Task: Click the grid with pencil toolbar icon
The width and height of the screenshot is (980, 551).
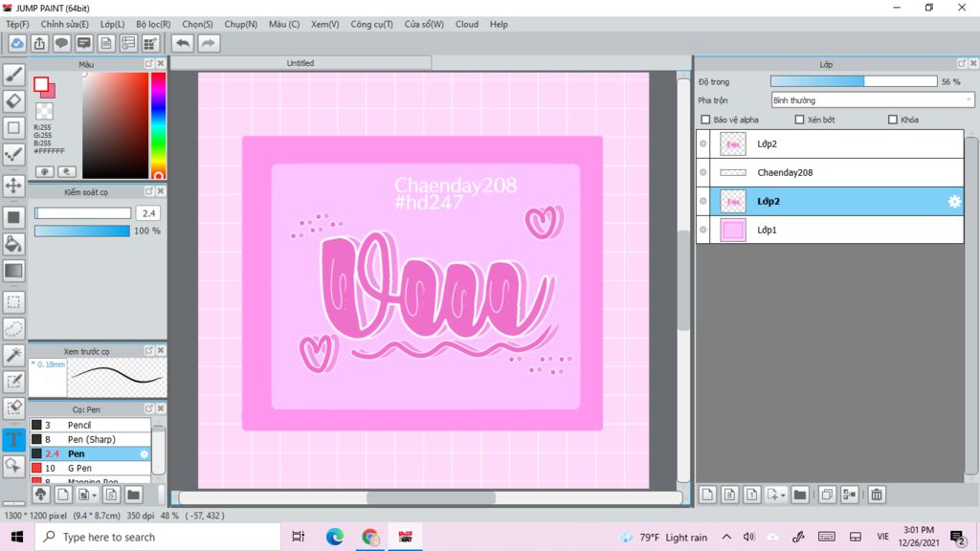Action: (x=150, y=43)
